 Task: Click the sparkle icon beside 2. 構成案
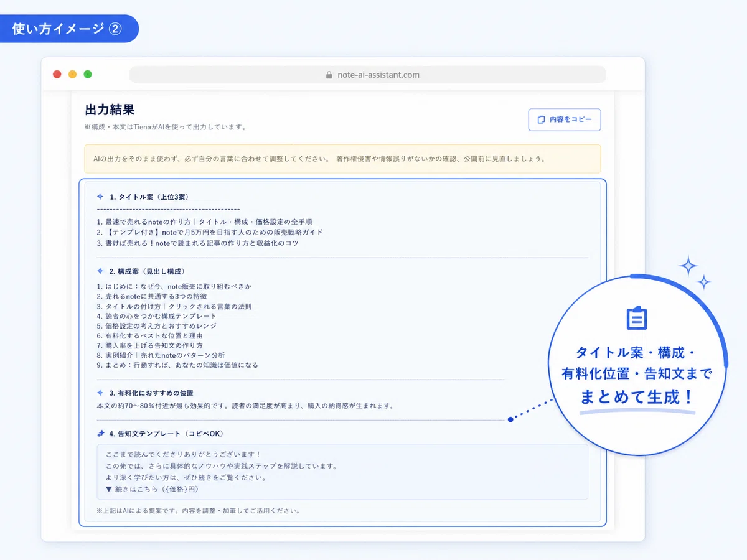[100, 271]
